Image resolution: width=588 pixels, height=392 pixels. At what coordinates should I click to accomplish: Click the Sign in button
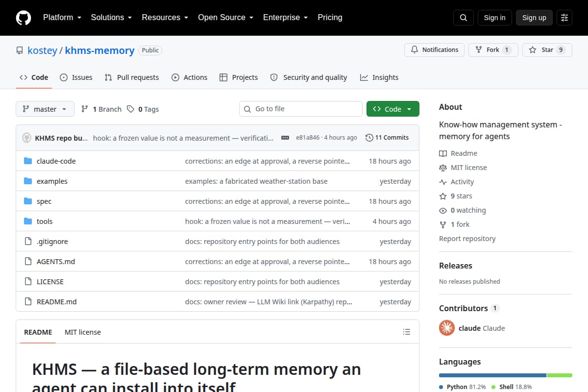494,18
